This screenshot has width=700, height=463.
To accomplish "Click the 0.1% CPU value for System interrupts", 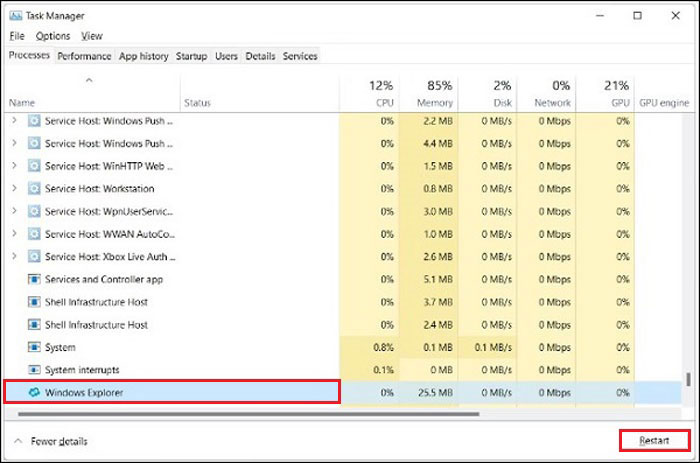I will (383, 370).
